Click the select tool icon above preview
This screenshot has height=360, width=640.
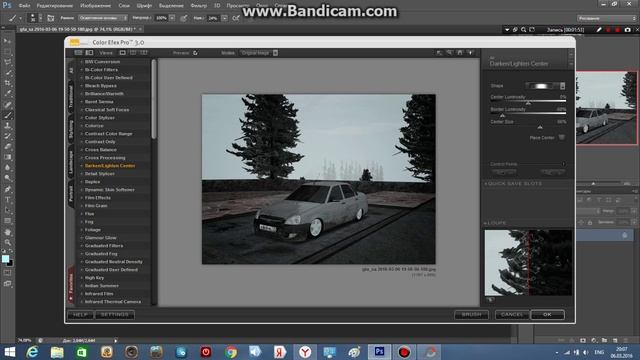click(x=439, y=53)
